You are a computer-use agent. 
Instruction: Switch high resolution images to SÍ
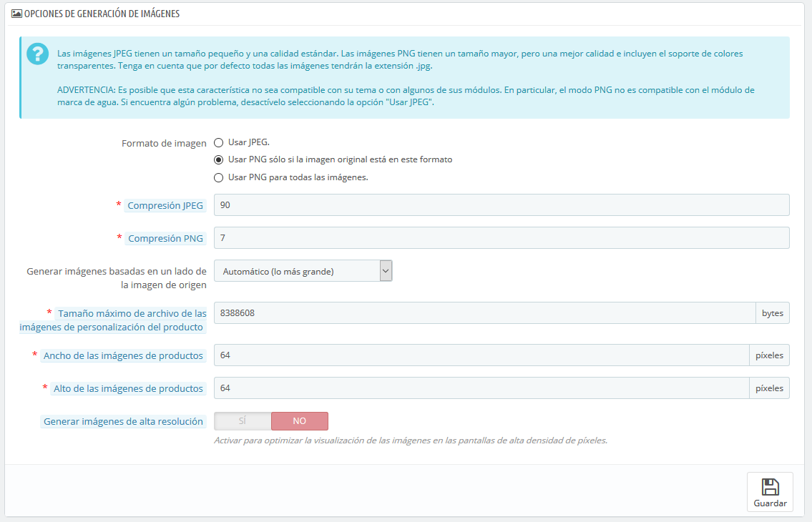tap(243, 421)
